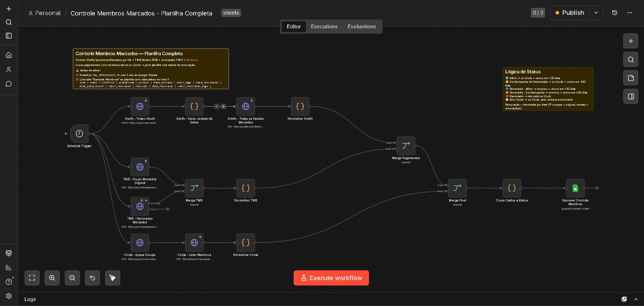
Task: Click the tidy up nodes icon
Action: click(x=113, y=278)
